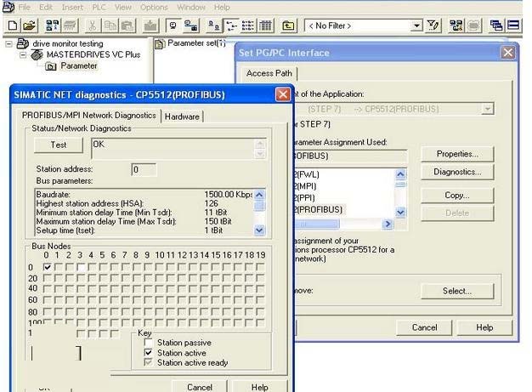Click the Up One Level folder icon
The image size is (532, 392).
(x=288, y=26)
